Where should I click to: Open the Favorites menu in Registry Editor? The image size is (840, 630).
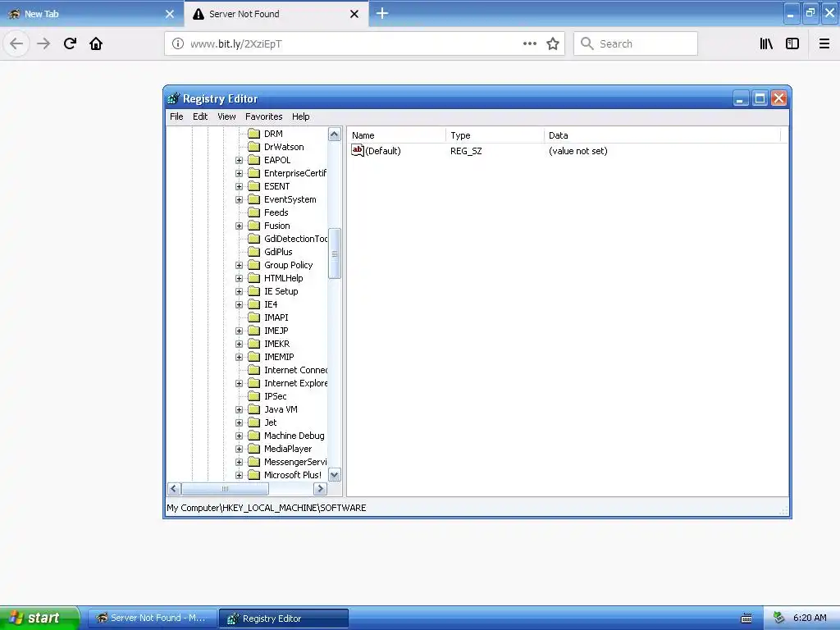pyautogui.click(x=263, y=116)
